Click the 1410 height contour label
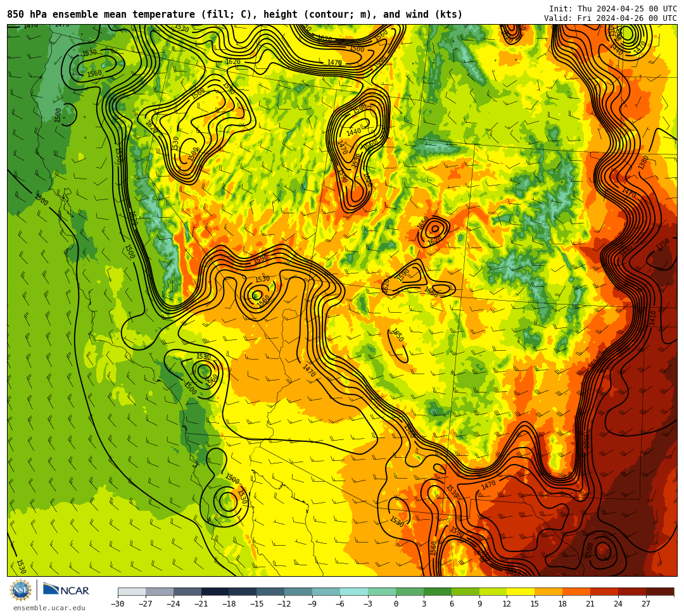The image size is (684, 616). (x=652, y=317)
